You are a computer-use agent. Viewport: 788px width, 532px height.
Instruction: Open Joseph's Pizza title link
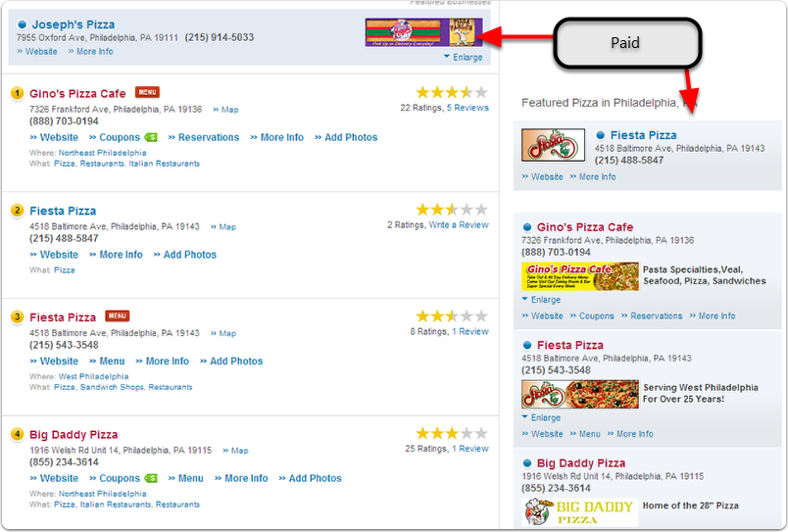[x=74, y=24]
